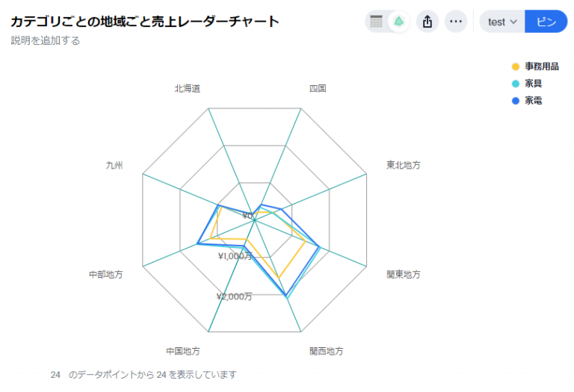Click the yellow 事務用品 legend dot
This screenshot has height=392, width=574.
[x=516, y=66]
